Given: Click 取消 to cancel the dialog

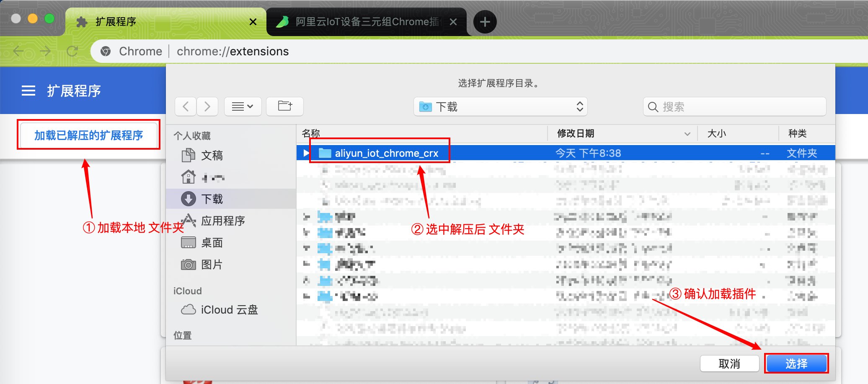Looking at the screenshot, I should [x=729, y=363].
